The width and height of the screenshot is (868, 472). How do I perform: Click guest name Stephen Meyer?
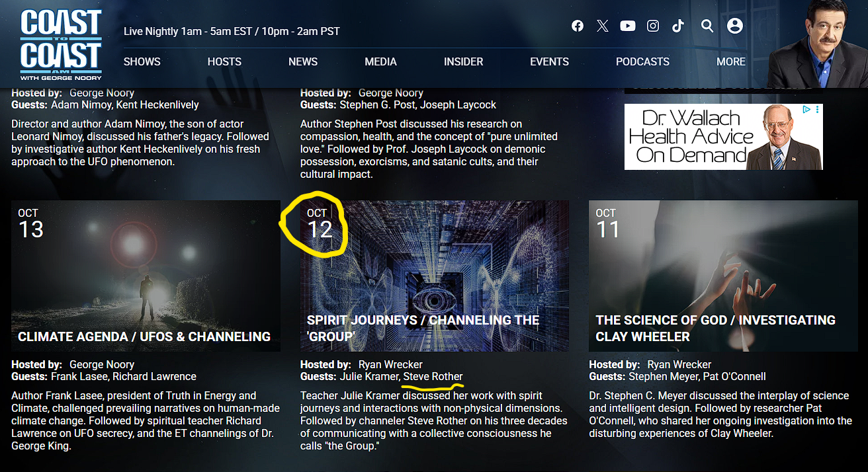665,376
